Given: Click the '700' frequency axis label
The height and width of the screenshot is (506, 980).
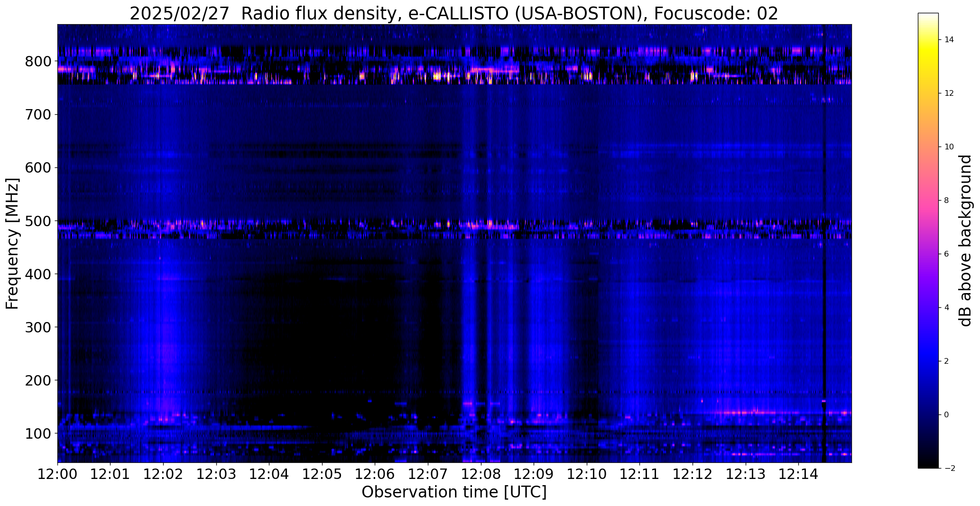Looking at the screenshot, I should 38,115.
